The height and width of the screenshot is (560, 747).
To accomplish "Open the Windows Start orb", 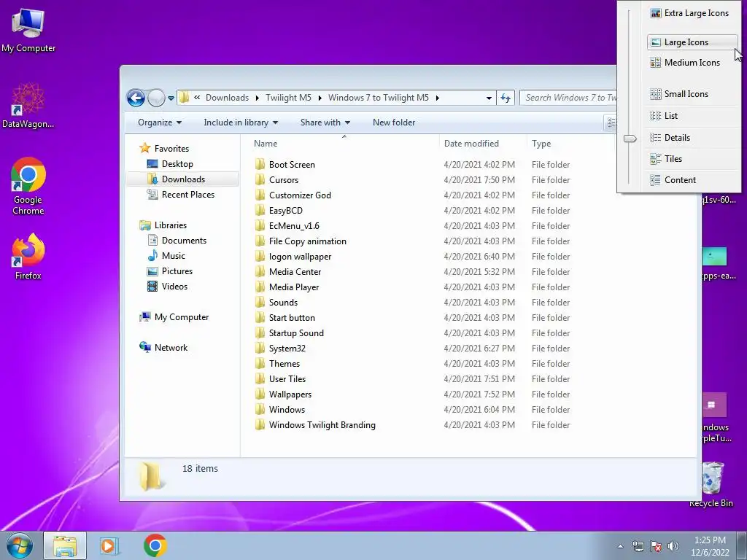I will (20, 545).
